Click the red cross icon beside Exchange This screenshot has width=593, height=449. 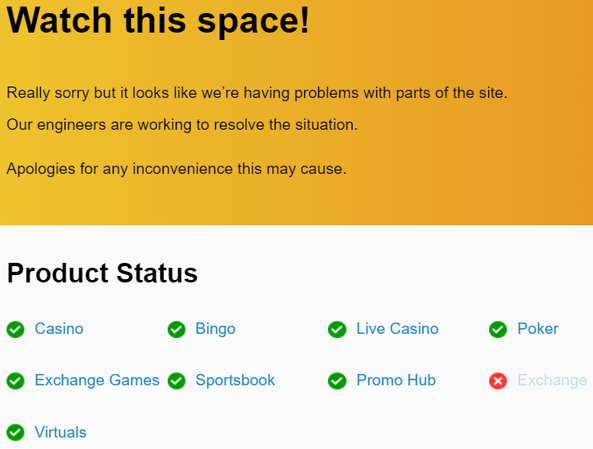[498, 381]
